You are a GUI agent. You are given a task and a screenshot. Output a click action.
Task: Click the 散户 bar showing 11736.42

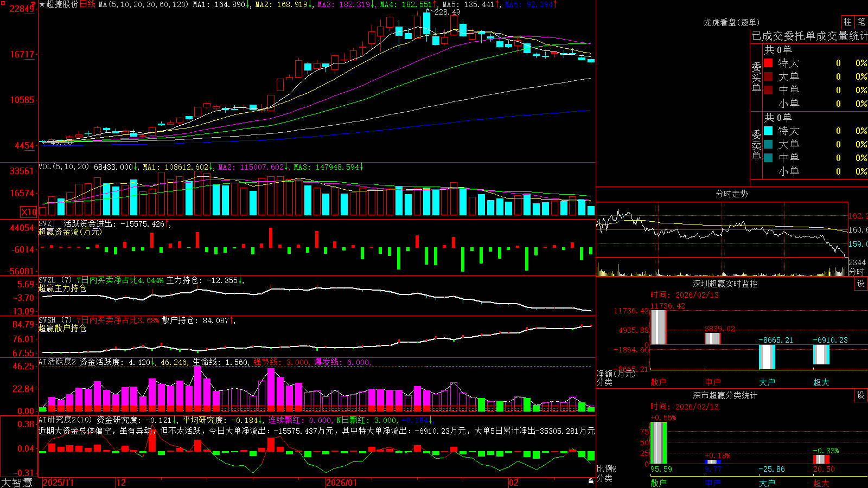[659, 328]
